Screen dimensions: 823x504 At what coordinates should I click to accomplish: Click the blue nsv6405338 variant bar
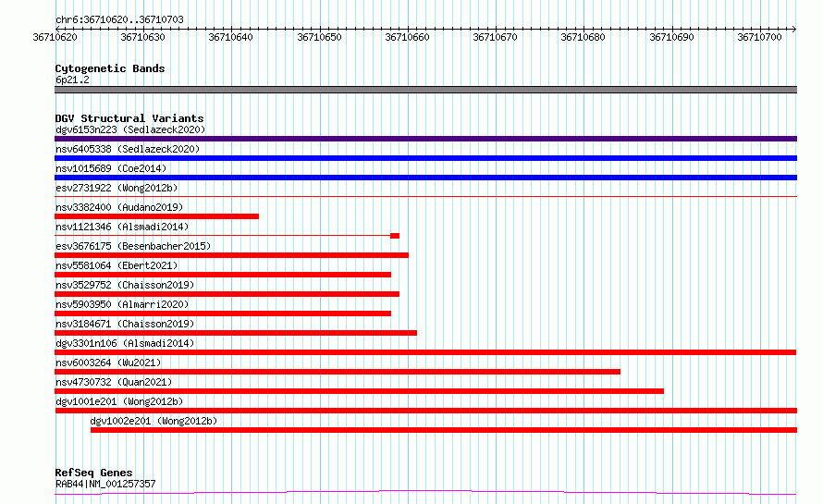[425, 158]
